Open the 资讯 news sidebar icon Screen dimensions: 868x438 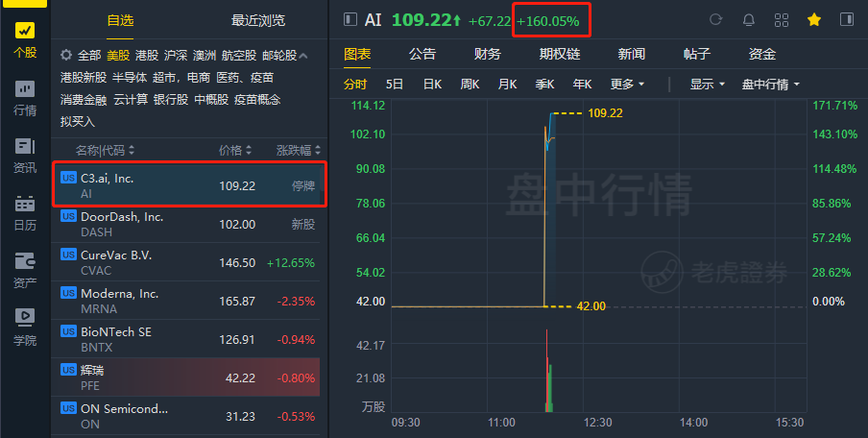point(24,156)
